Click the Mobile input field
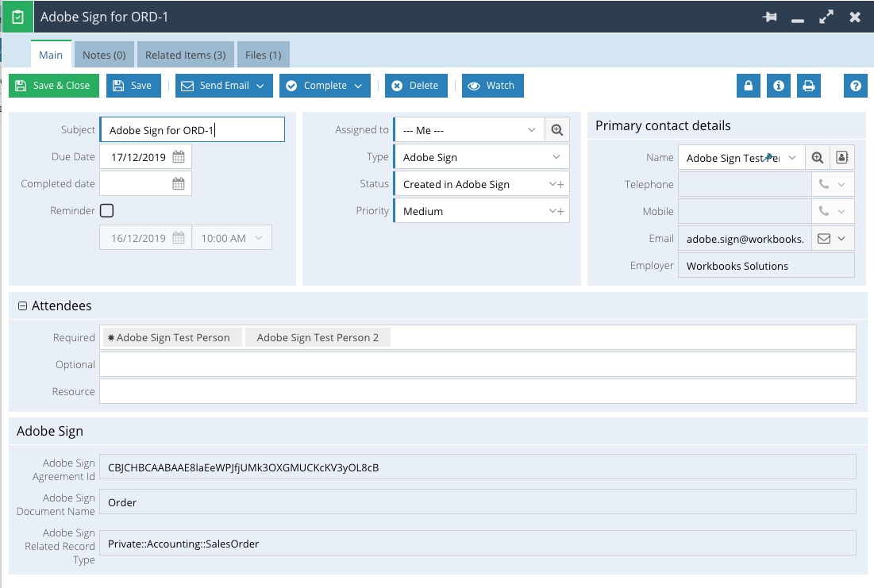The width and height of the screenshot is (874, 588). [745, 210]
